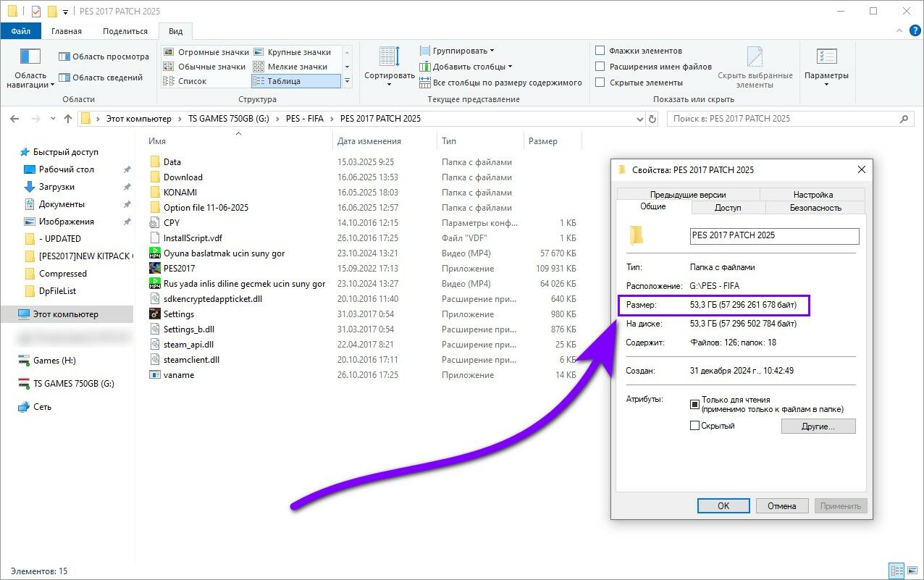Refresh the current folder
Viewport: 924px width, 580px height.
(x=652, y=119)
